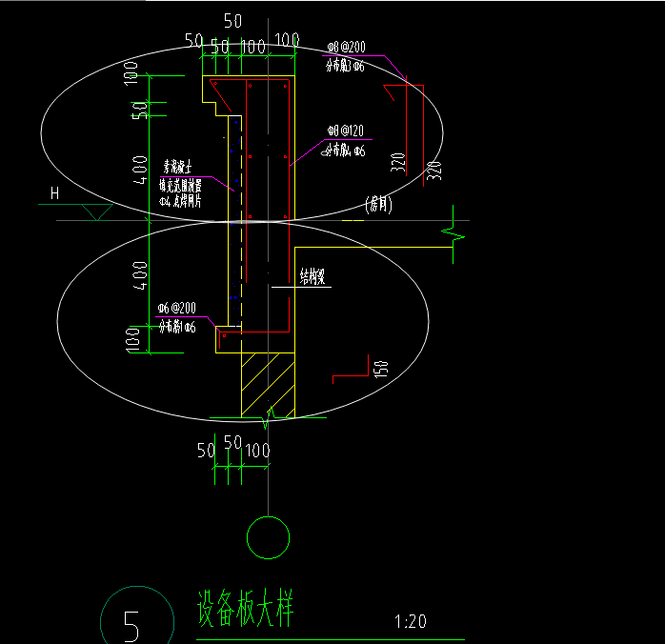This screenshot has height=644, width=665.
Task: Click the green axis bubble circle
Action: pyautogui.click(x=268, y=537)
